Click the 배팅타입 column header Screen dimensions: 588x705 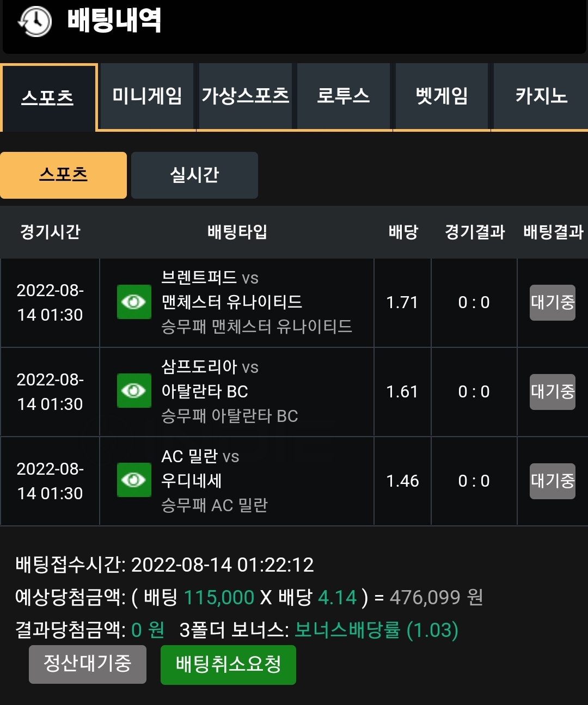coord(237,232)
